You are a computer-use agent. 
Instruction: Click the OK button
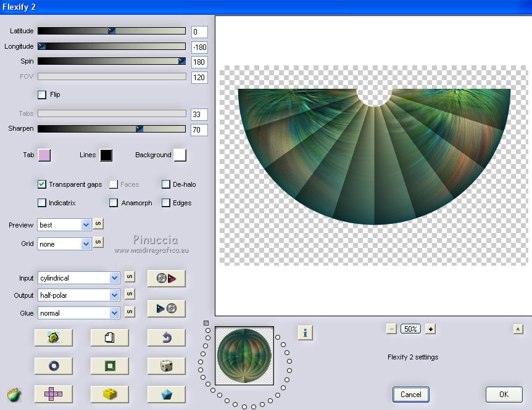(x=504, y=395)
